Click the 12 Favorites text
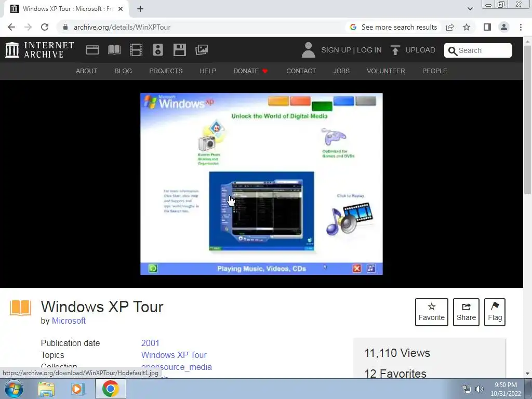 click(395, 374)
